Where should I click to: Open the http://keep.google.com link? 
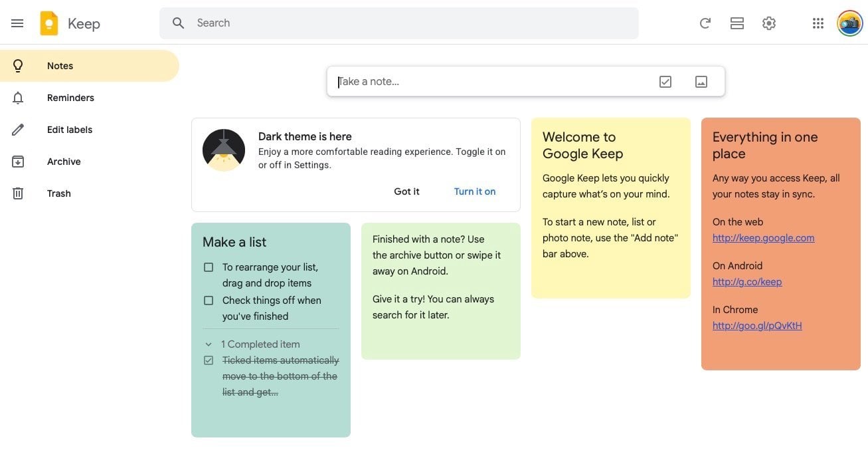(763, 237)
